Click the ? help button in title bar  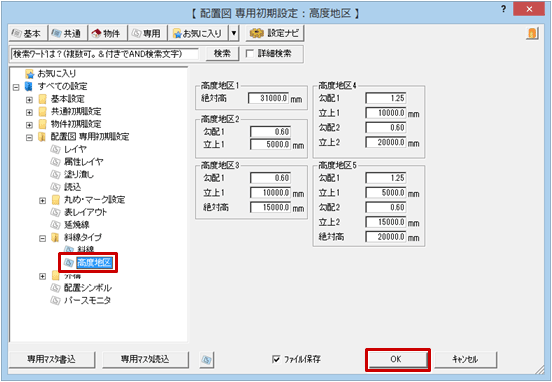(503, 10)
